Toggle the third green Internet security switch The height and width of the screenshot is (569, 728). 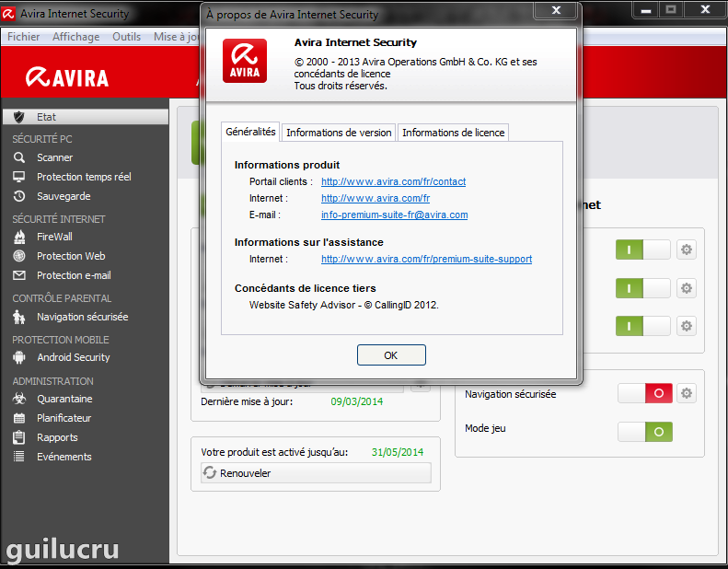click(x=643, y=326)
